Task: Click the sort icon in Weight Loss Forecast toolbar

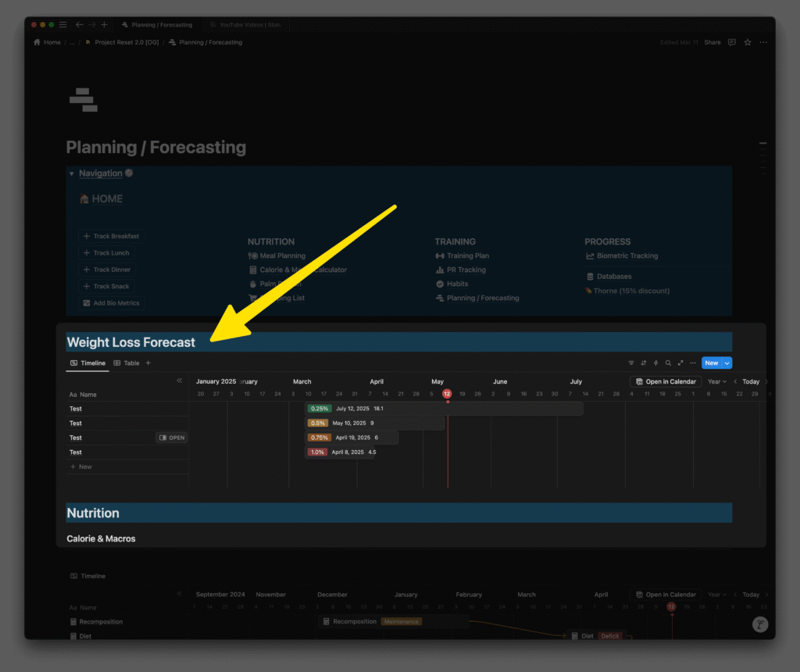Action: click(644, 363)
